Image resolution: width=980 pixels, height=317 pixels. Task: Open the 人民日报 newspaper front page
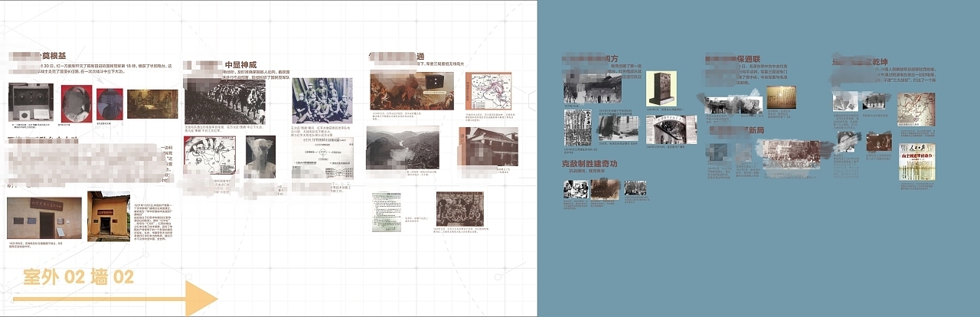pos(917,162)
